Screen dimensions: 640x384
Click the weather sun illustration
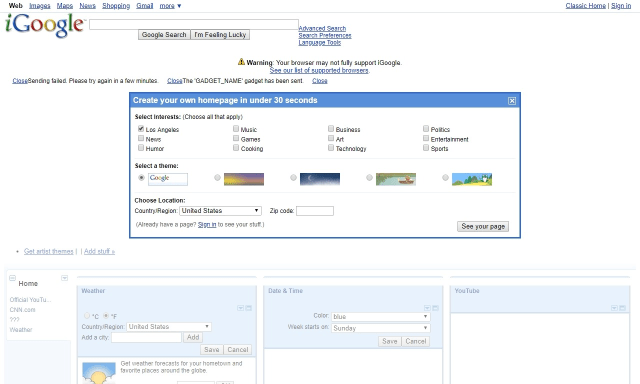99,373
